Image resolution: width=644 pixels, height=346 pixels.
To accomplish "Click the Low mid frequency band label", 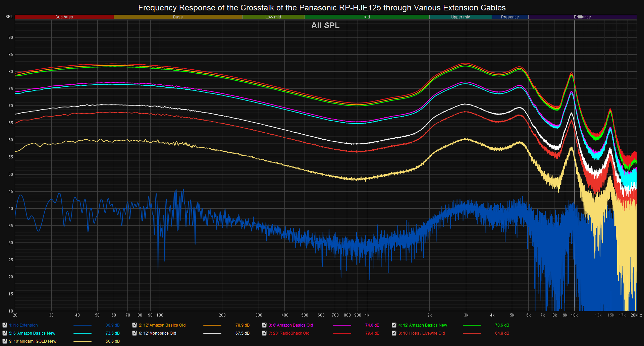I will pos(273,17).
